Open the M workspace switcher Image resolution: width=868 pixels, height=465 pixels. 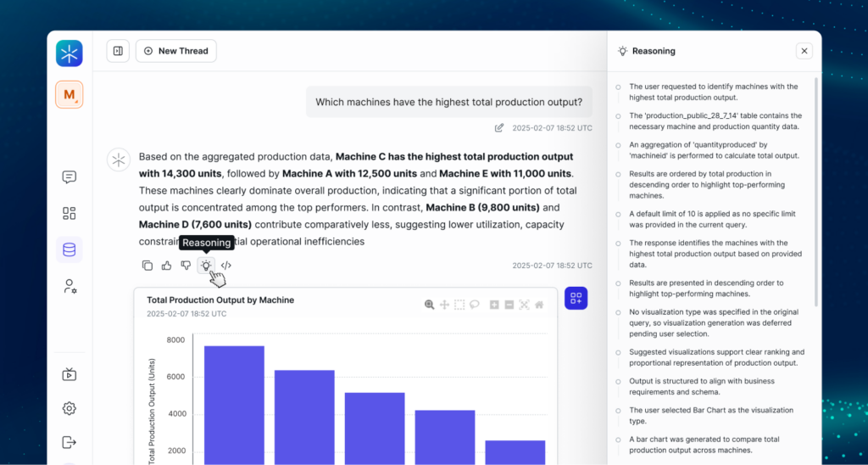coord(70,94)
